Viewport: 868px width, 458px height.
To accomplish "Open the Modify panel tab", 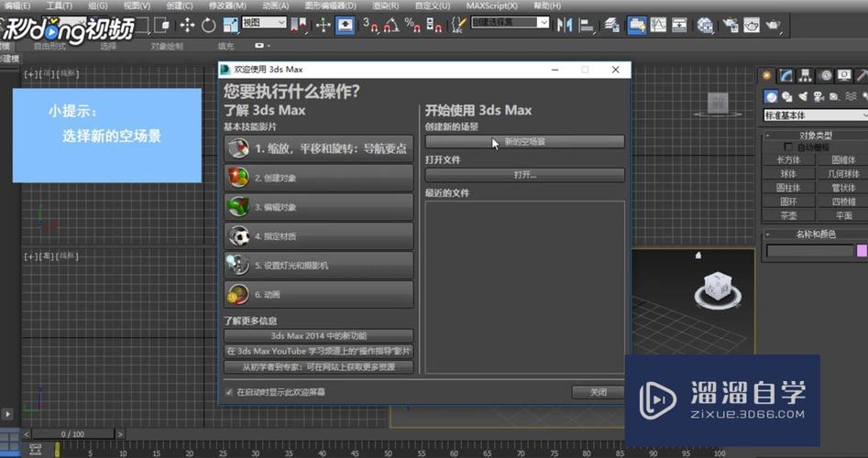I will point(786,75).
